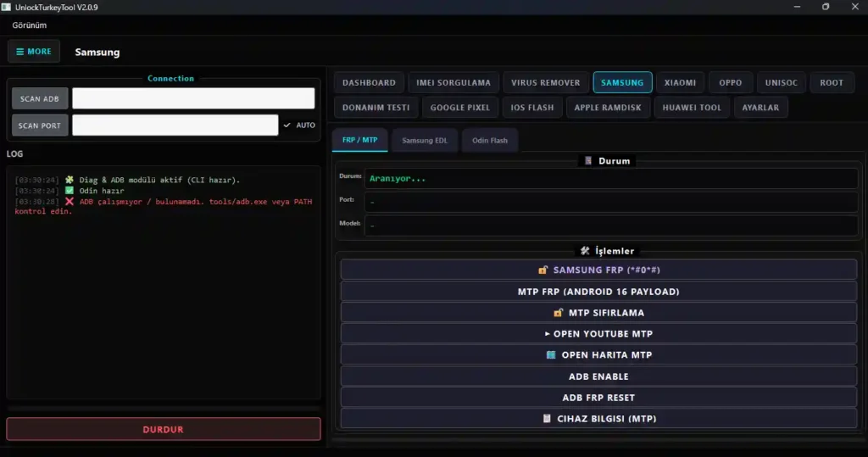The width and height of the screenshot is (868, 457).
Task: Click OPEN YOUTUBE MTP play button
Action: point(598,333)
